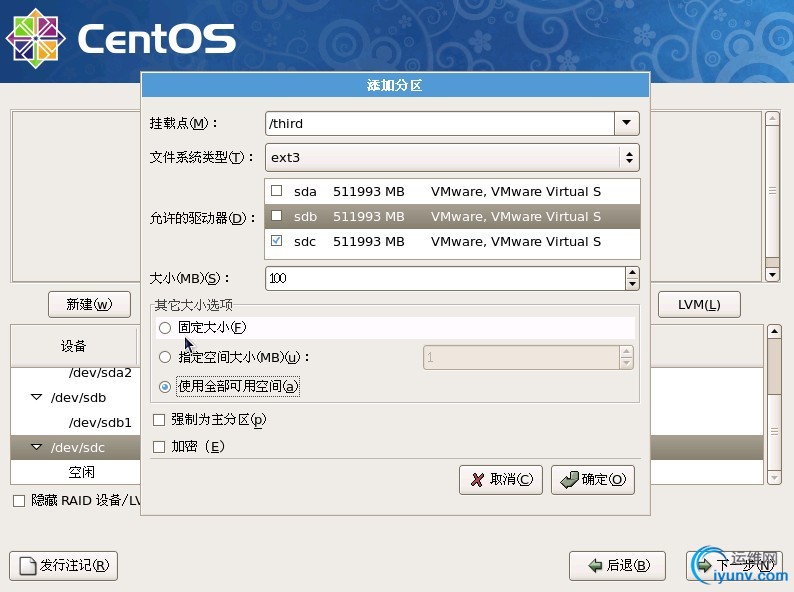Select the 固定大小 radio option
This screenshot has width=794, height=592.
[165, 328]
